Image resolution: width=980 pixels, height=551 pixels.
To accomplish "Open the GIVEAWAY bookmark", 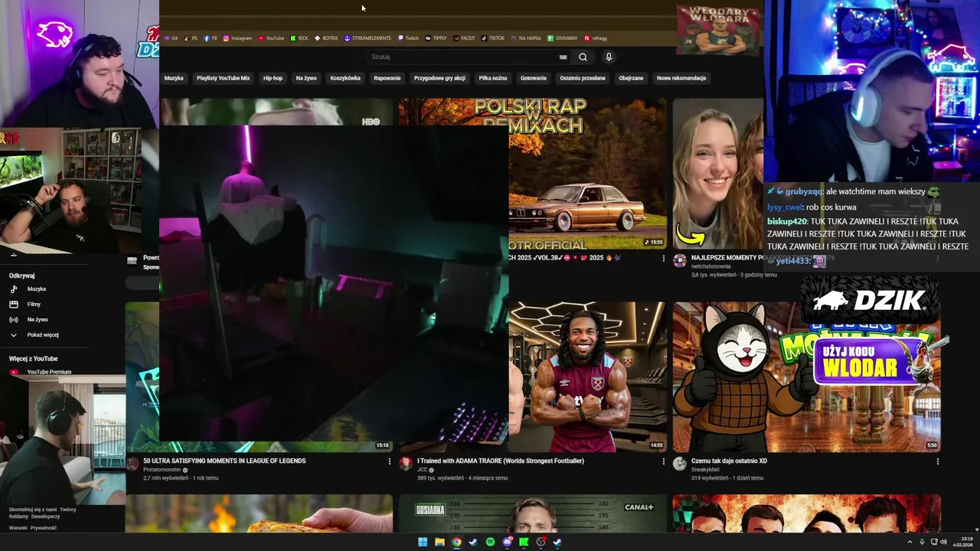I will (562, 37).
